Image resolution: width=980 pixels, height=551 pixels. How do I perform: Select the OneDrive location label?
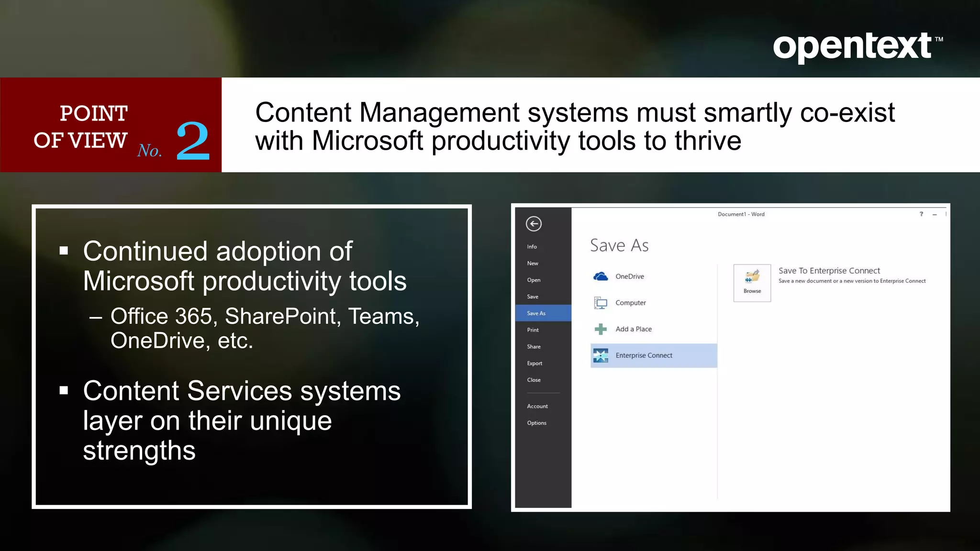click(630, 276)
